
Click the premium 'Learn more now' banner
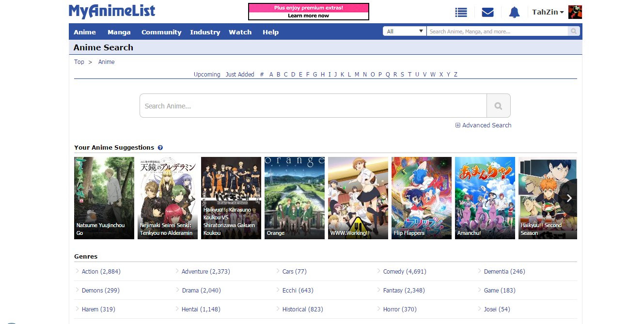309,12
